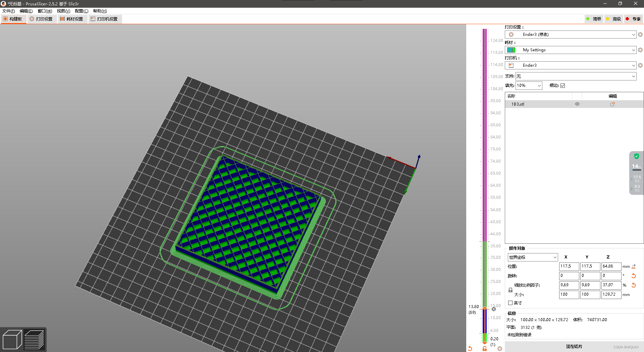
Task: Click the size Z field 129.72
Action: coord(611,295)
